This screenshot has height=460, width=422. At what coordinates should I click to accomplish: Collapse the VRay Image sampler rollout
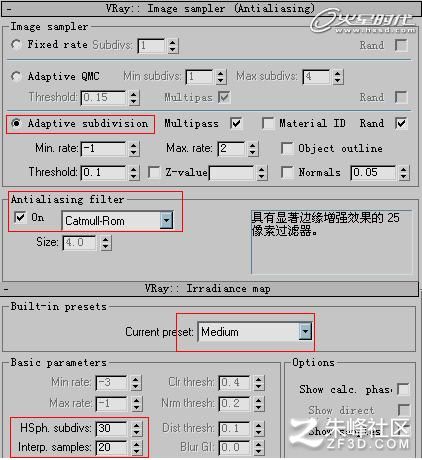tap(9, 9)
